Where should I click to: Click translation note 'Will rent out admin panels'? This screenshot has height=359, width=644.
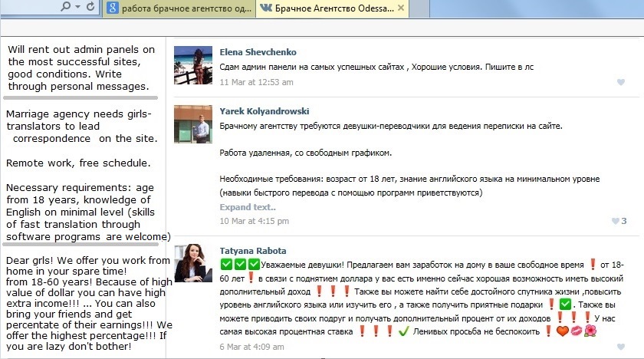pos(81,68)
